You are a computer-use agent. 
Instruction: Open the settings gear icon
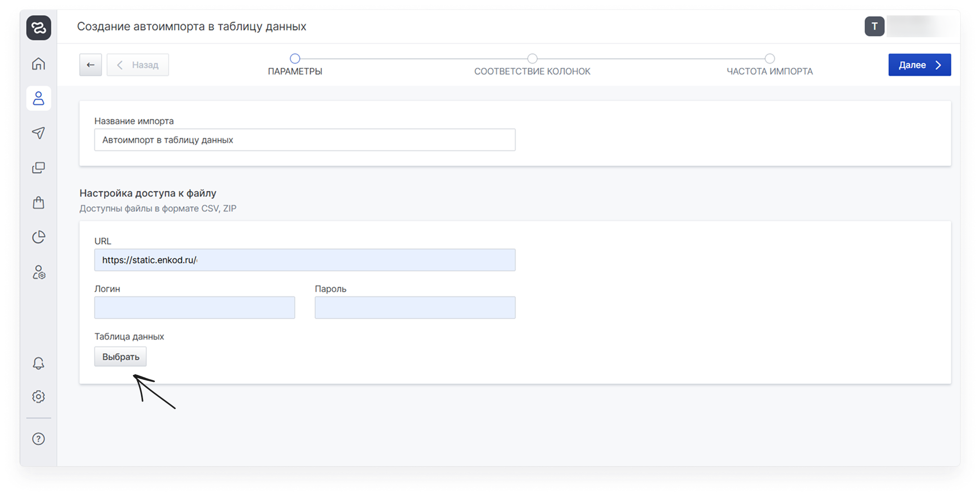point(39,397)
